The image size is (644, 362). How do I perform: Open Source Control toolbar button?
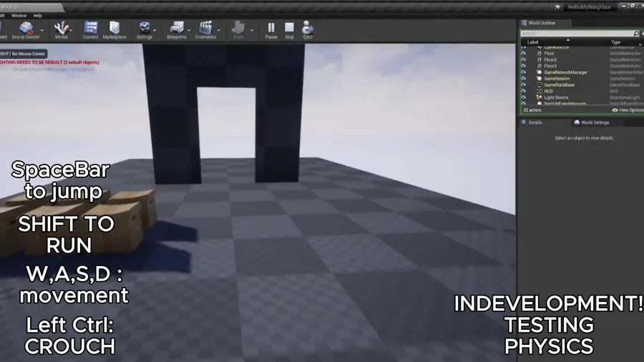(26, 30)
